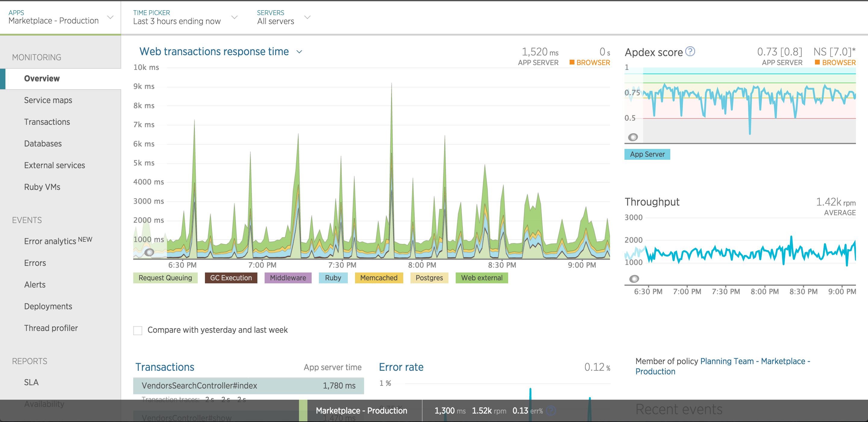
Task: Enable Compare with yesterday and last week
Action: [x=138, y=330]
